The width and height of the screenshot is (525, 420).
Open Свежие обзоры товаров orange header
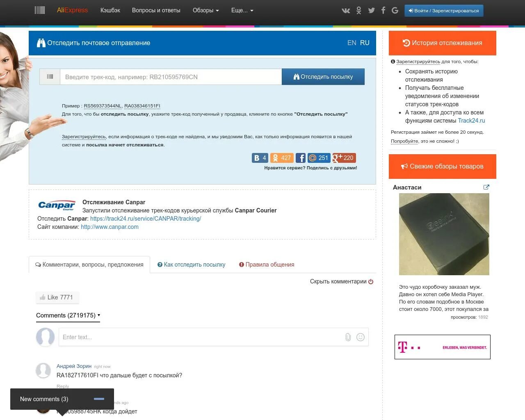443,167
